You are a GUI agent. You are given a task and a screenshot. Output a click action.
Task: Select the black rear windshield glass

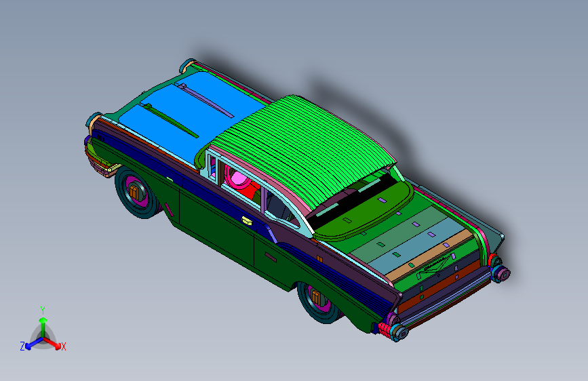point(353,202)
